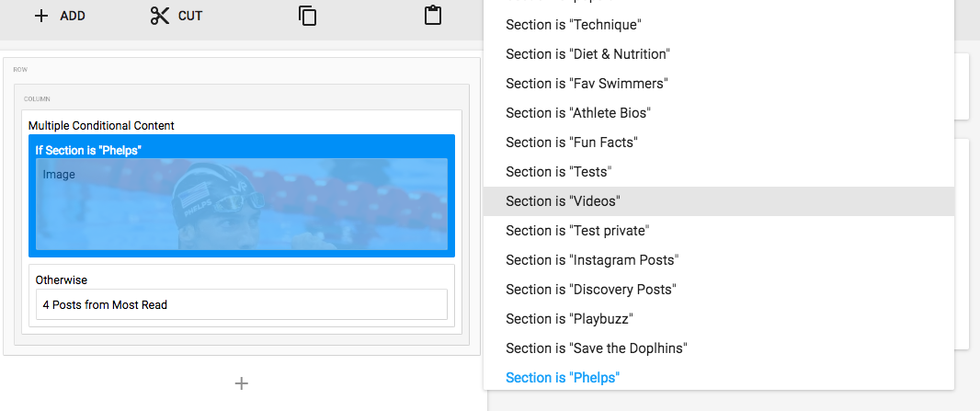980x411 pixels.
Task: Pick 'Section is "Fav Swimmers"' from list
Action: click(x=586, y=84)
